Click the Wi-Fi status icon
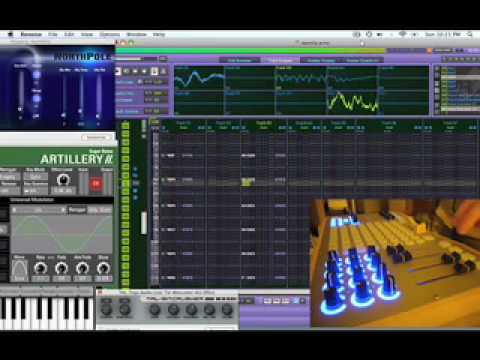This screenshot has width=480, height=360. 403,34
